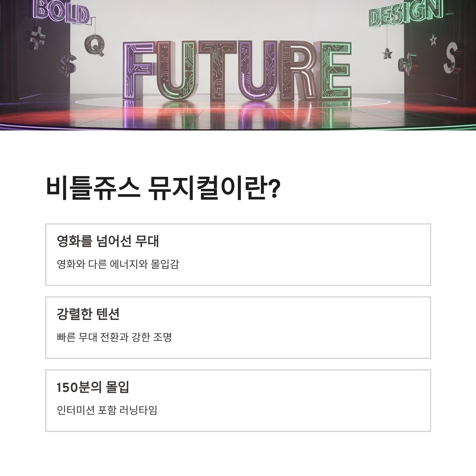Click the hanging star under DESIGN sign
The height and width of the screenshot is (476, 476).
coord(387,54)
